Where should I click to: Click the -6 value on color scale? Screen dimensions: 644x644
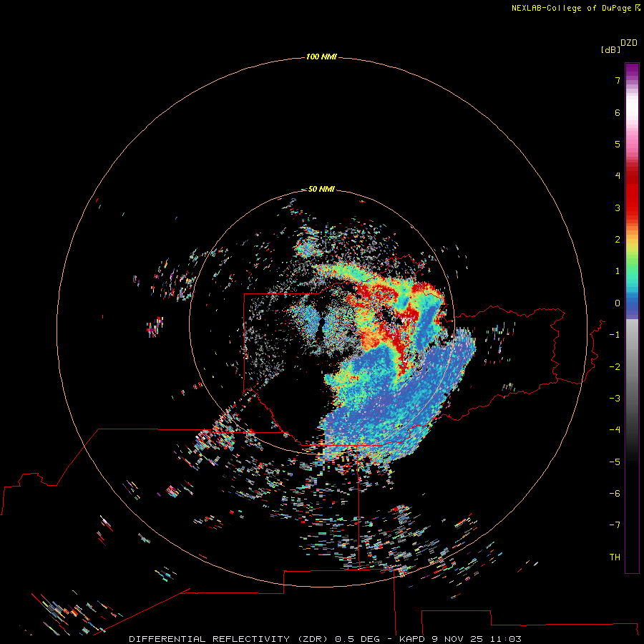(x=615, y=494)
